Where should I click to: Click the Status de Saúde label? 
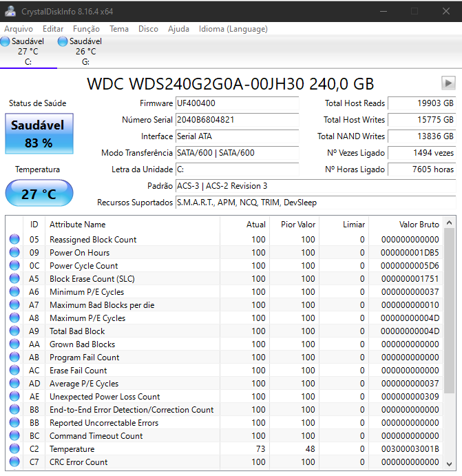(x=38, y=103)
